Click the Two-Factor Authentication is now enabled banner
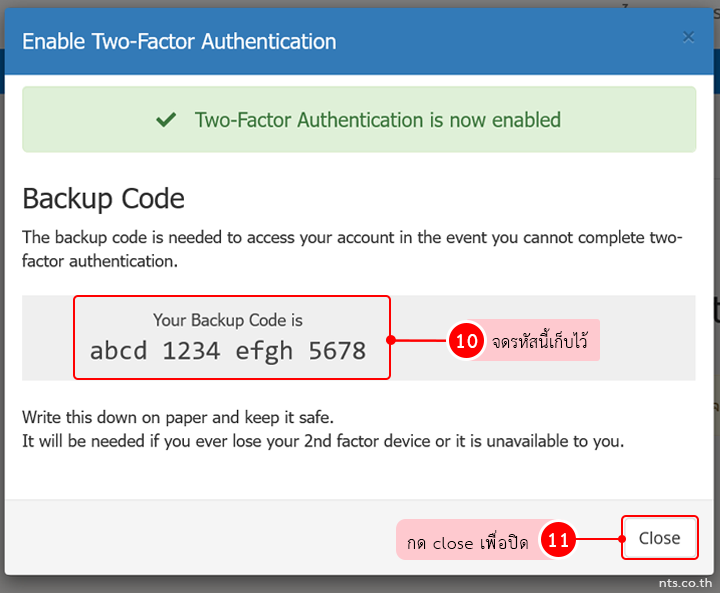 click(359, 119)
